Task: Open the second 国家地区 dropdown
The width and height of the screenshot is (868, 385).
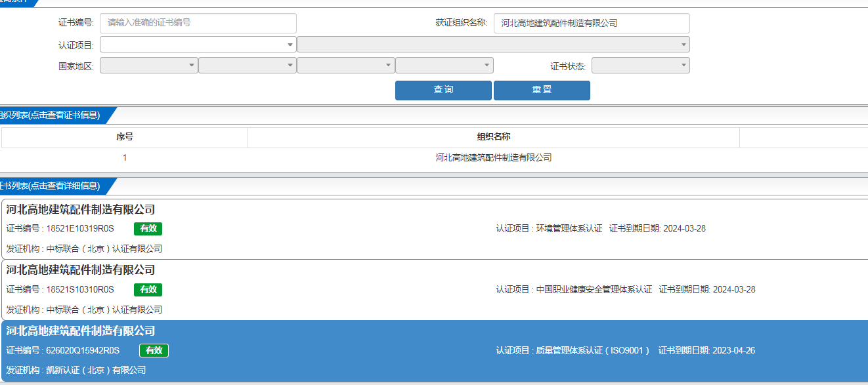Action: click(x=248, y=66)
